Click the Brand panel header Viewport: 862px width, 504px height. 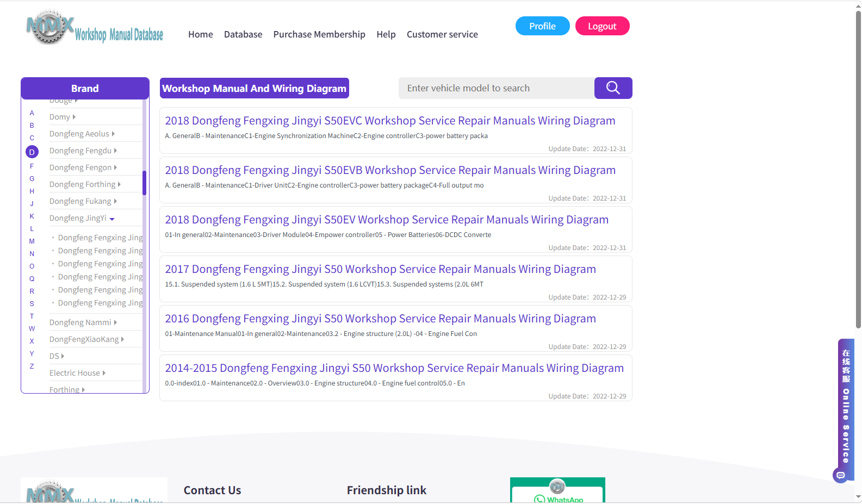pyautogui.click(x=85, y=89)
